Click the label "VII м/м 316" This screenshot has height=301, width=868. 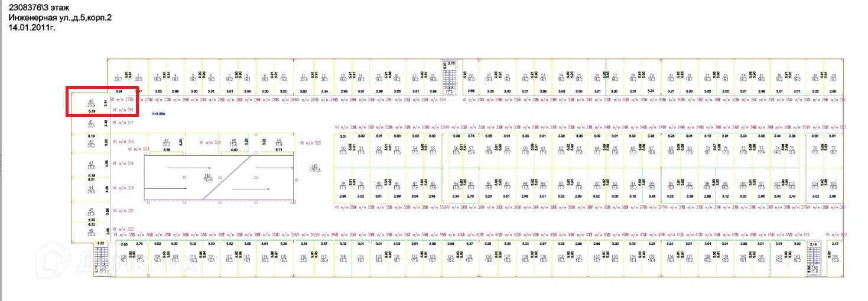coord(123,110)
